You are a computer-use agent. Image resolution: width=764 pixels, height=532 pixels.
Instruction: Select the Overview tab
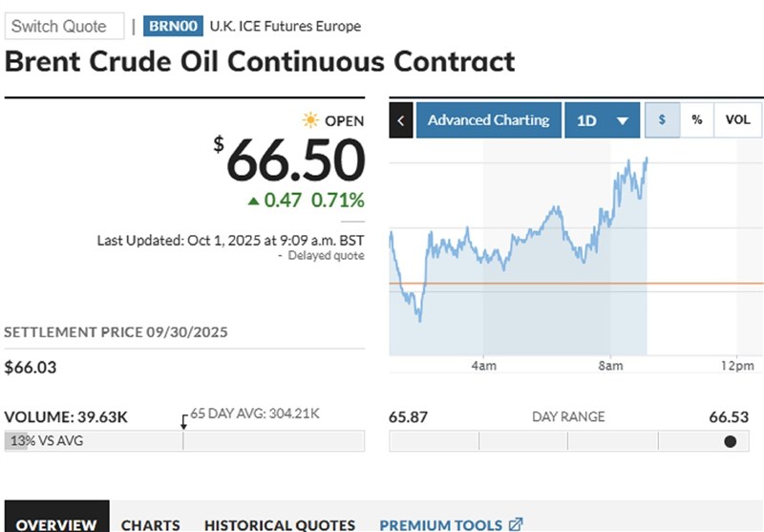pos(55,524)
